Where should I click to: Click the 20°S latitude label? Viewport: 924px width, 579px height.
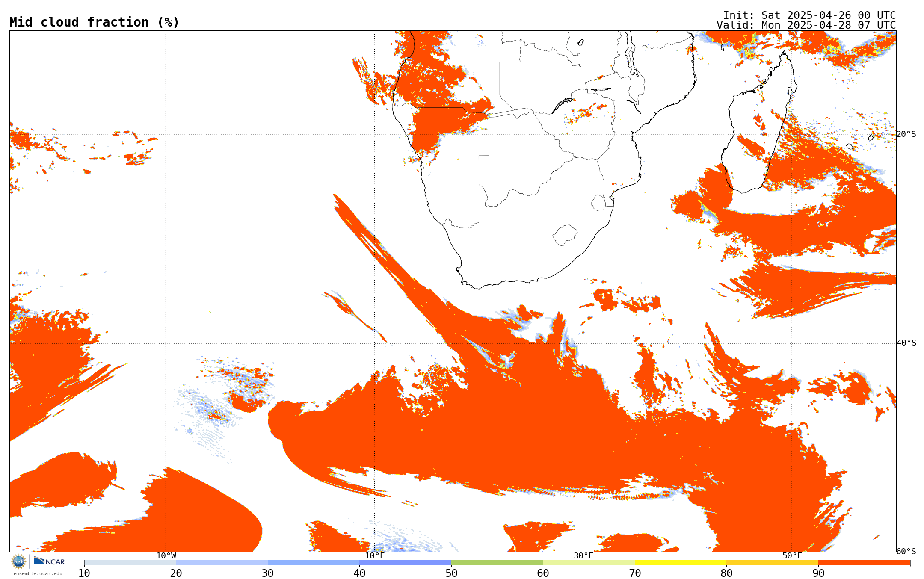point(906,134)
